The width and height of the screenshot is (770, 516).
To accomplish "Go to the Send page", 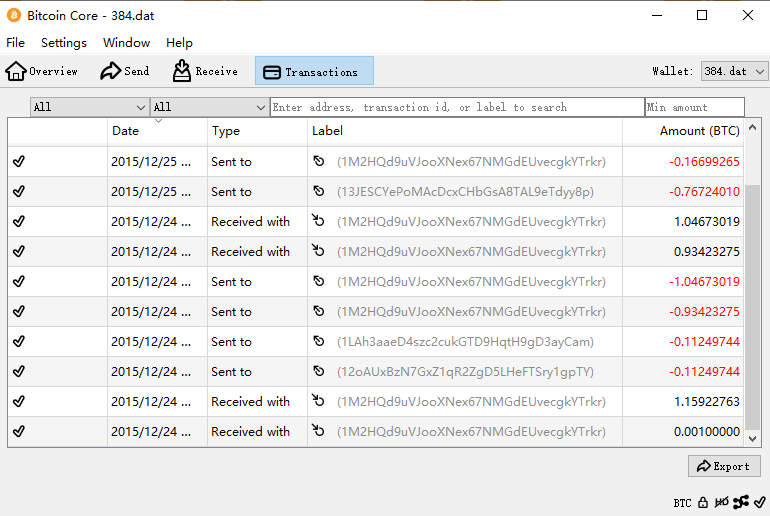I will click(125, 71).
